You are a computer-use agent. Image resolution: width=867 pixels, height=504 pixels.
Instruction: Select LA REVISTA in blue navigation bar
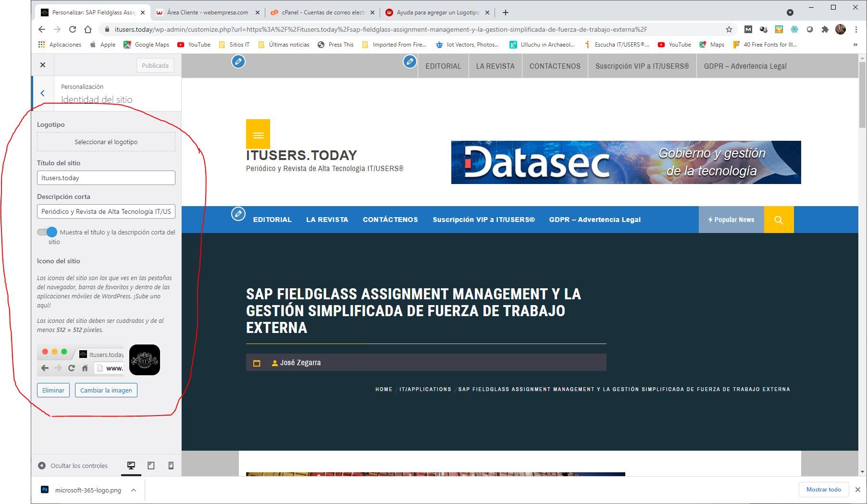pos(327,220)
